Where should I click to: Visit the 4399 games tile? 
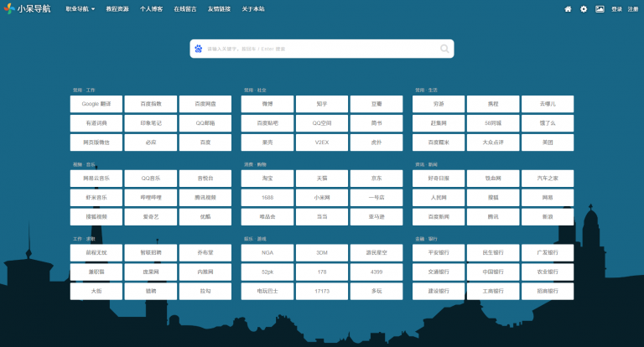point(377,272)
